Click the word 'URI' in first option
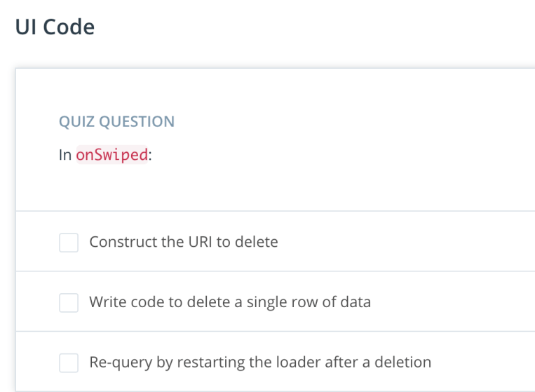 coord(196,242)
